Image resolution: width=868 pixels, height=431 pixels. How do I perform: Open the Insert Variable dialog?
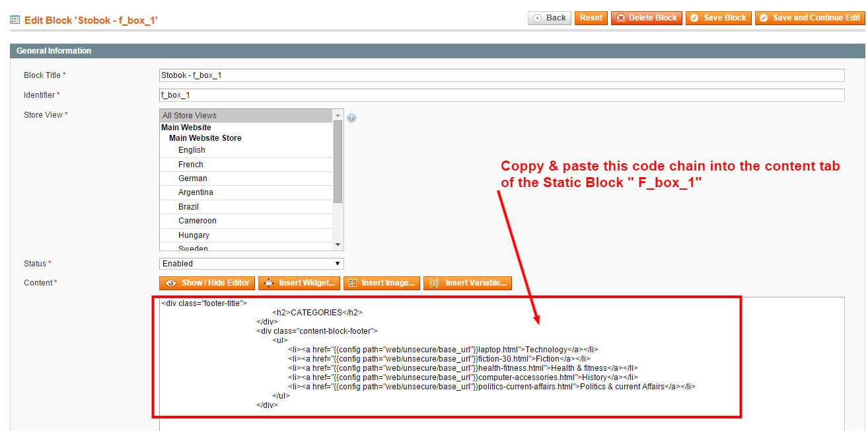[x=468, y=283]
